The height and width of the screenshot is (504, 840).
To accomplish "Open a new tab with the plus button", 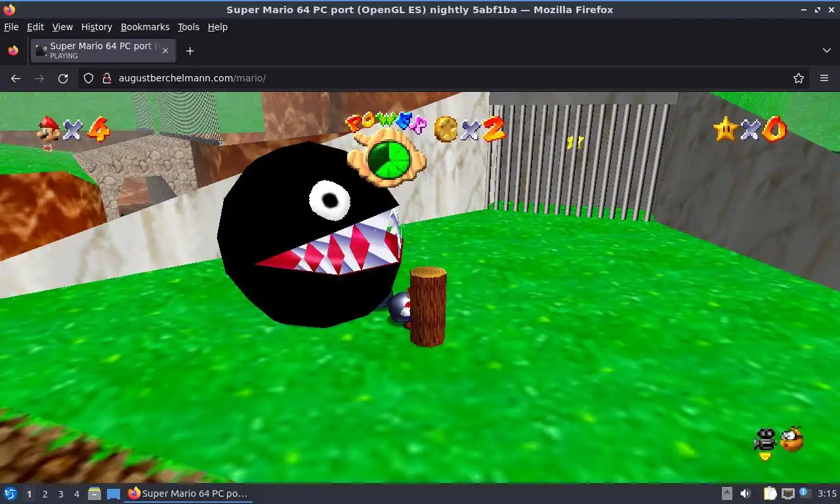I will [190, 51].
